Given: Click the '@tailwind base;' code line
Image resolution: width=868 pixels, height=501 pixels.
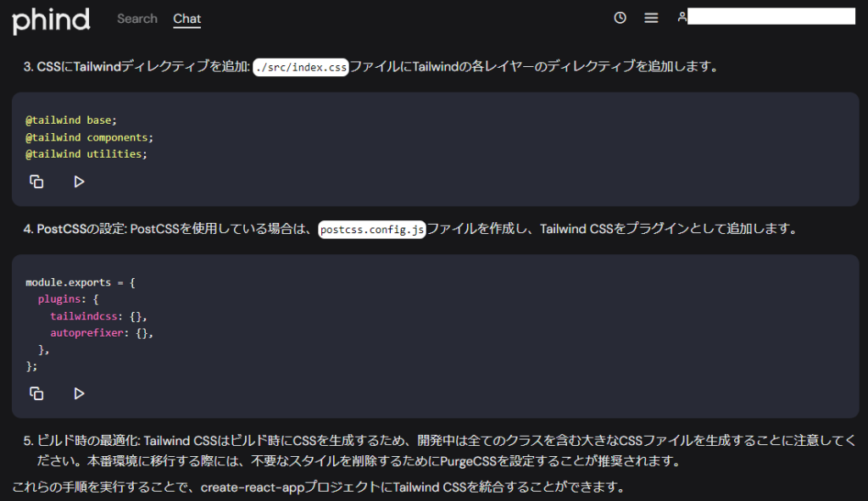Looking at the screenshot, I should click(71, 120).
